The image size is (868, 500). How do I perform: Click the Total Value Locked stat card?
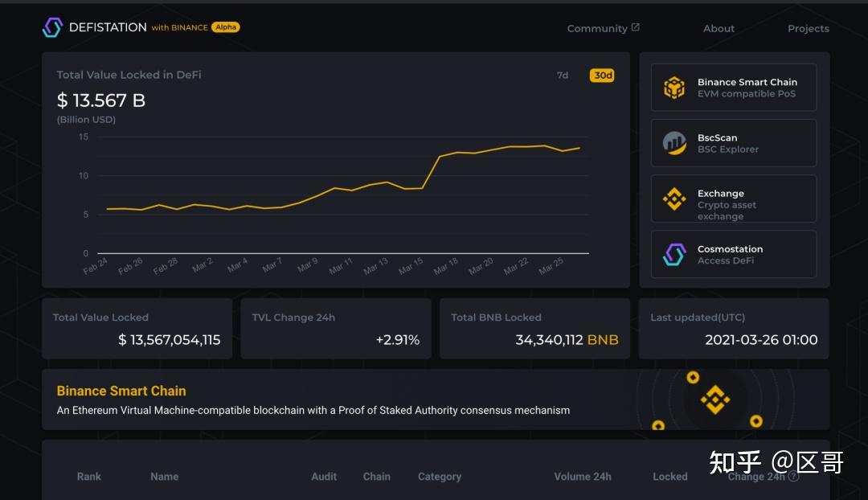click(x=137, y=329)
